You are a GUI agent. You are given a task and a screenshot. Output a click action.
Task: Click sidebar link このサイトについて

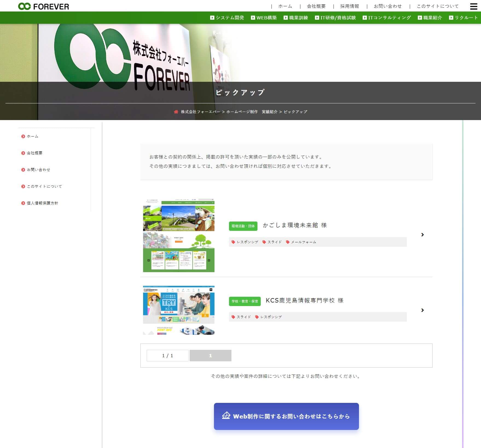(x=44, y=186)
